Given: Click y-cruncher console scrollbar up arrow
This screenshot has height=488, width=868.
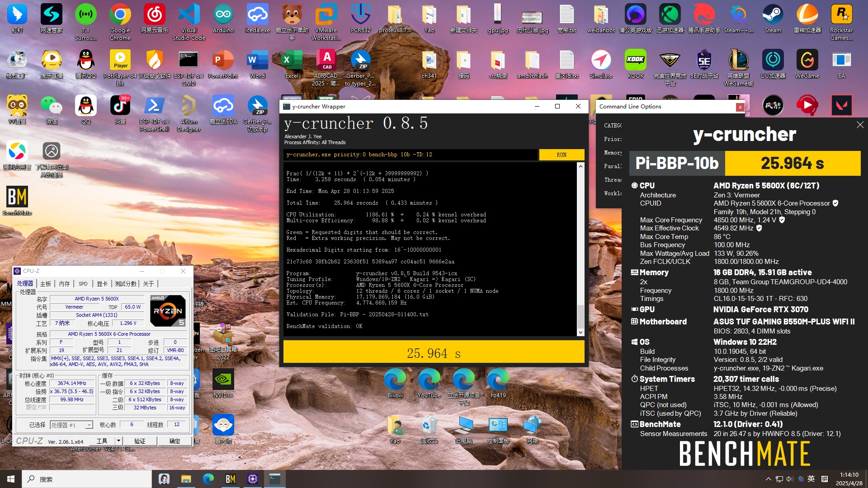Looking at the screenshot, I should click(x=580, y=166).
